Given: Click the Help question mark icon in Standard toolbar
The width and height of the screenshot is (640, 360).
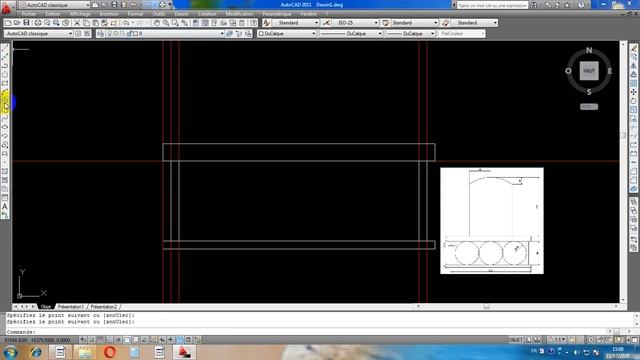Looking at the screenshot, I should coord(253,23).
